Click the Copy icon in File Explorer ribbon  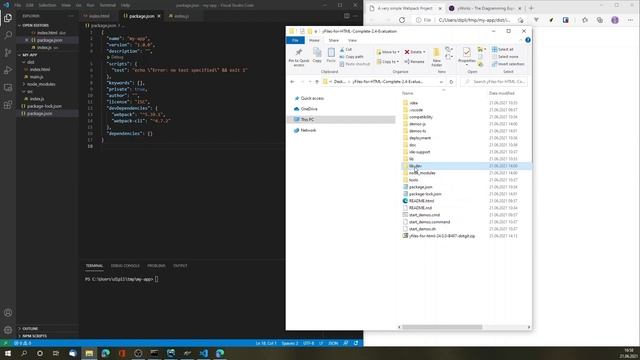[317, 55]
